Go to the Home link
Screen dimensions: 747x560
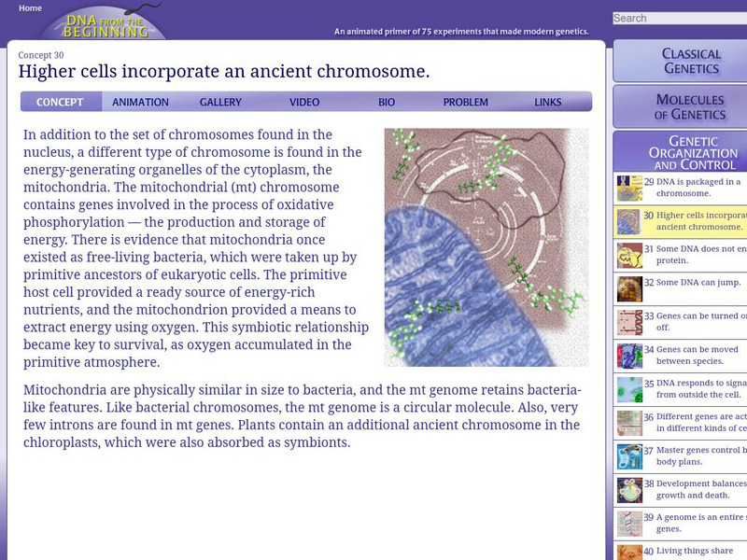tap(30, 8)
